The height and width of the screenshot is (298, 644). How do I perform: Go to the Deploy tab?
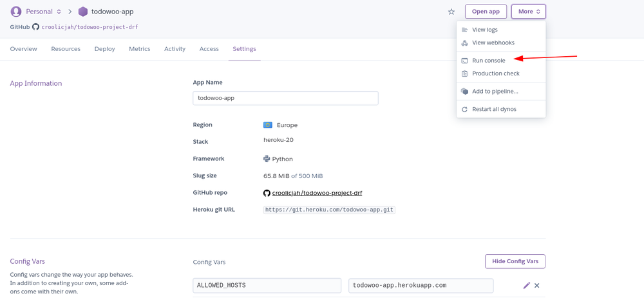point(105,49)
